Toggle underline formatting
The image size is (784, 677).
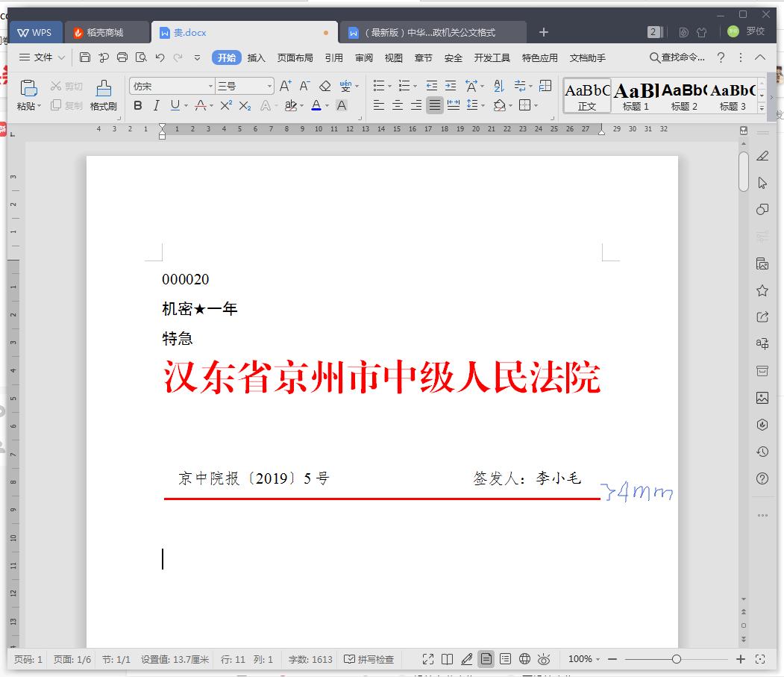173,105
